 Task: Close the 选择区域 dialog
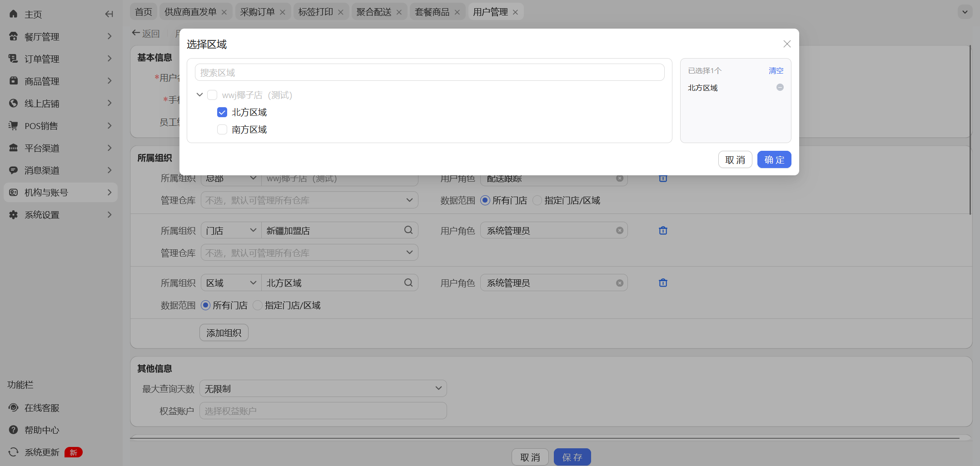[x=787, y=44]
